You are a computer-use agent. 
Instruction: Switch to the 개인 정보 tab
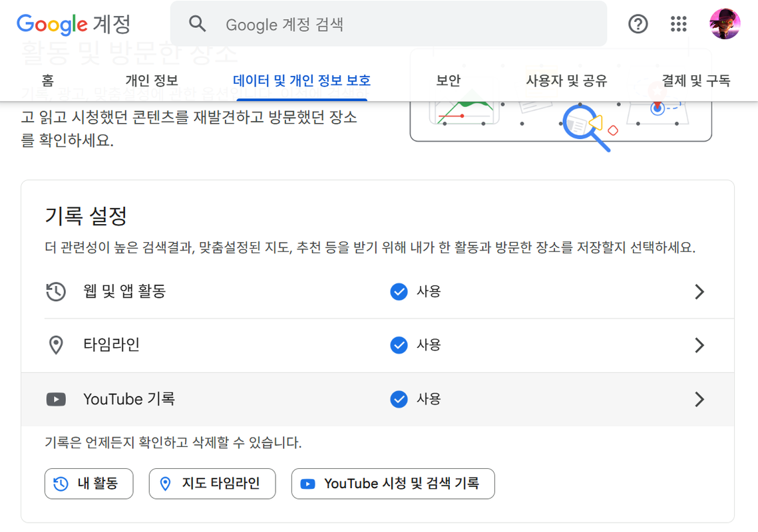[x=152, y=80]
